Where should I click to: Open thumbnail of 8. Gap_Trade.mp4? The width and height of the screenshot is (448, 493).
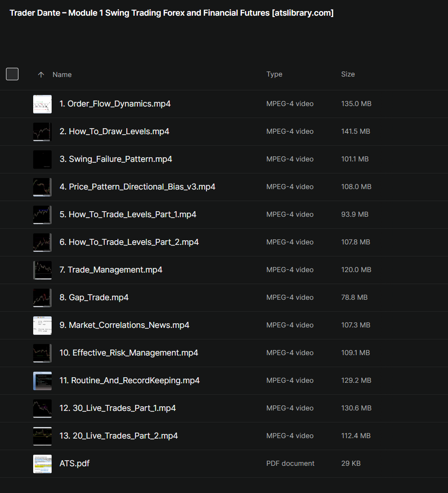[42, 298]
